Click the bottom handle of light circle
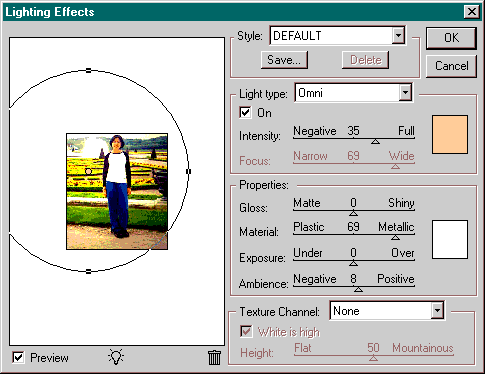The width and height of the screenshot is (485, 374). pyautogui.click(x=88, y=271)
